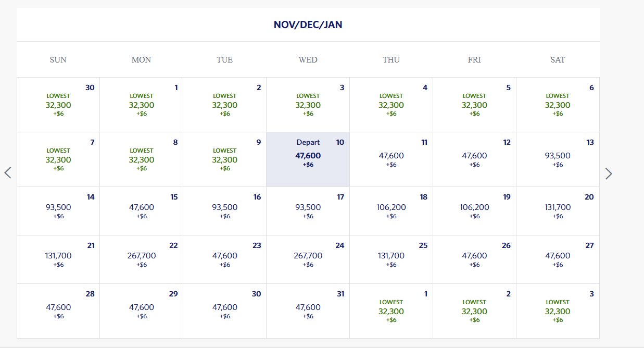The height and width of the screenshot is (348, 644).
Task: Pick December 6 lowest fare cell
Action: [558, 105]
